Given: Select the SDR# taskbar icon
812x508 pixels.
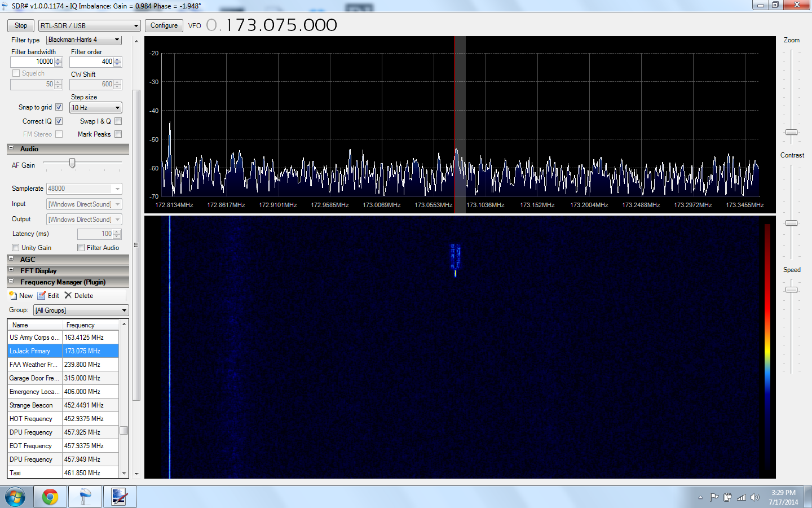Looking at the screenshot, I should click(85, 497).
